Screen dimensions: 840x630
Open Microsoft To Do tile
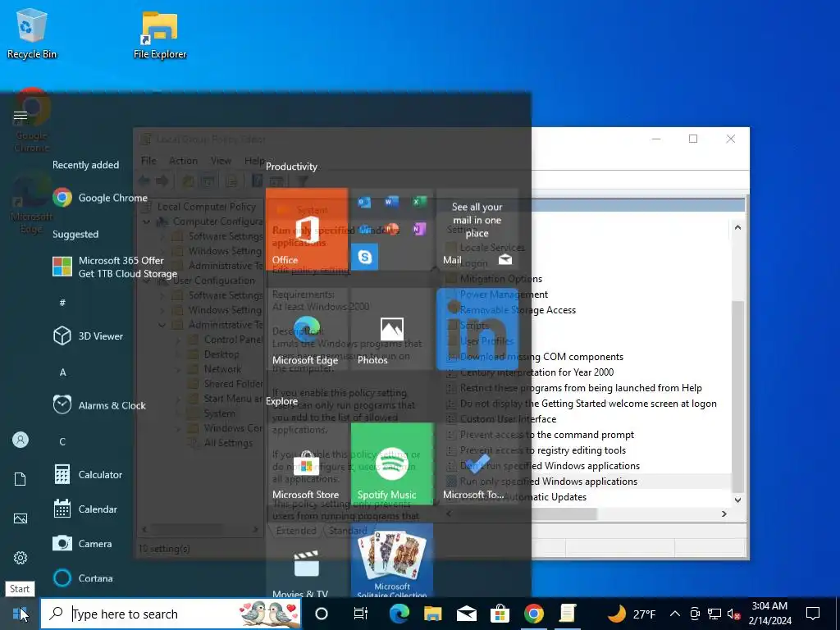pos(477,463)
